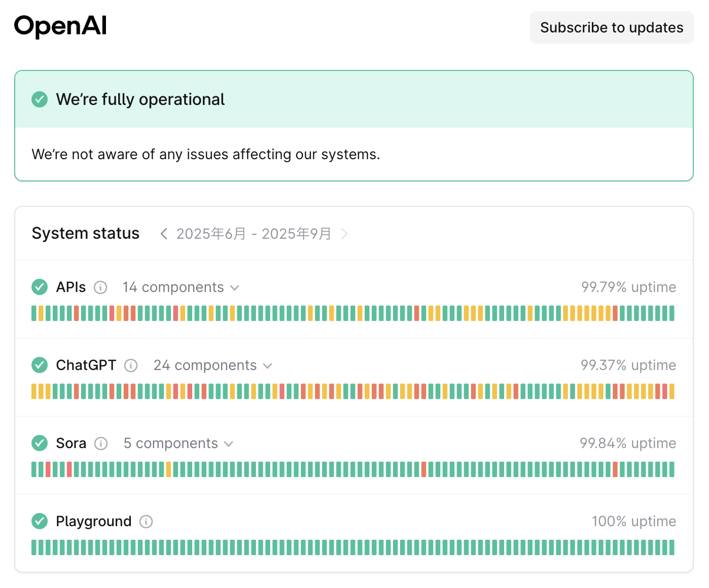Click the Playground status check icon

40,521
